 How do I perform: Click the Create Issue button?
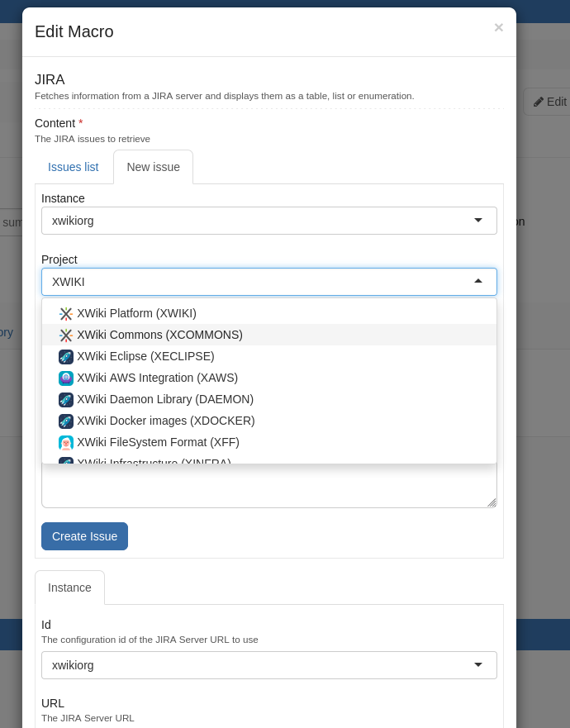84,536
